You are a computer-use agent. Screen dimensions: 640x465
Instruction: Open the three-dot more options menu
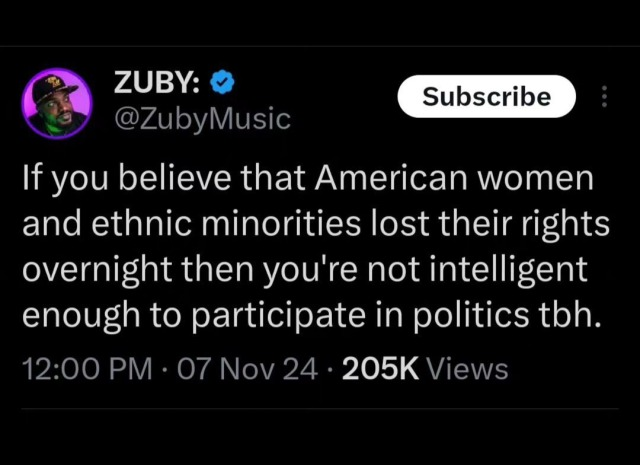603,97
